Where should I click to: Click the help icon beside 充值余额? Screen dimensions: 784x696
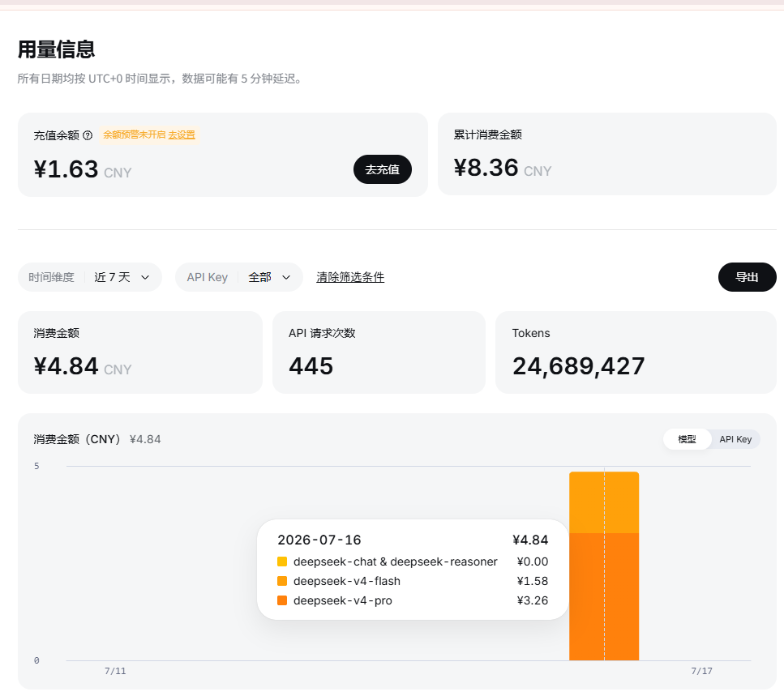[88, 135]
